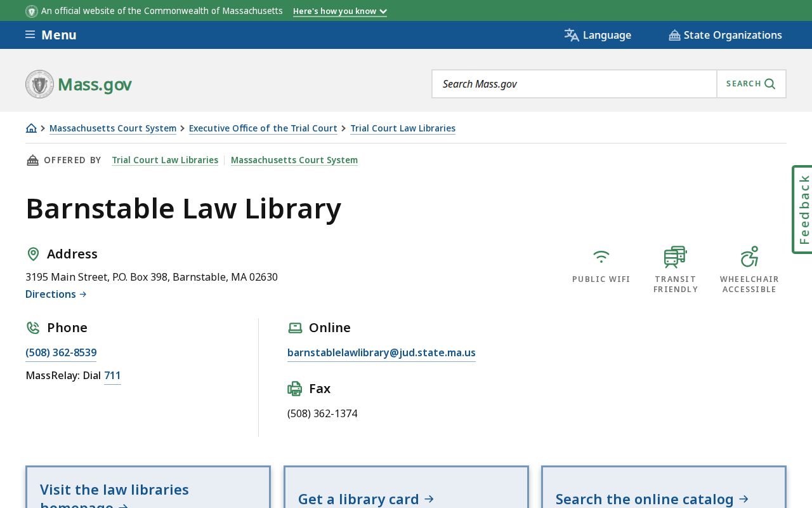Click the Public WiFi icon

[x=601, y=257]
